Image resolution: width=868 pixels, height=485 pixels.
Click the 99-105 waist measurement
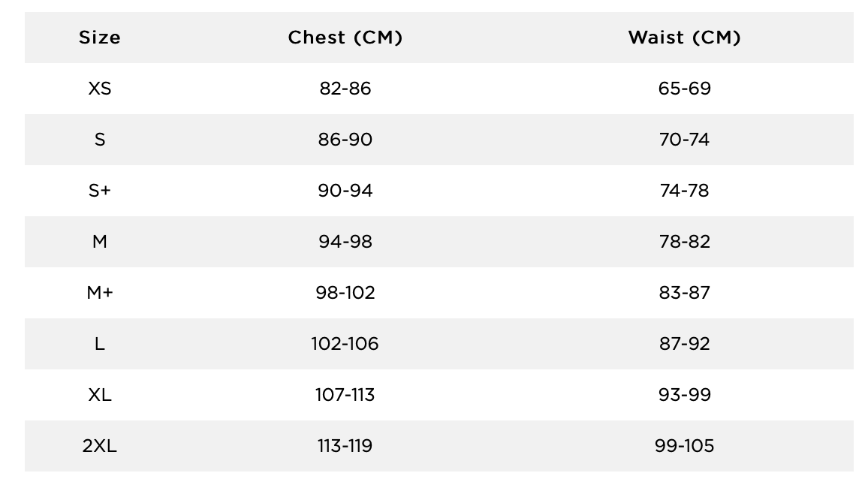(x=684, y=446)
